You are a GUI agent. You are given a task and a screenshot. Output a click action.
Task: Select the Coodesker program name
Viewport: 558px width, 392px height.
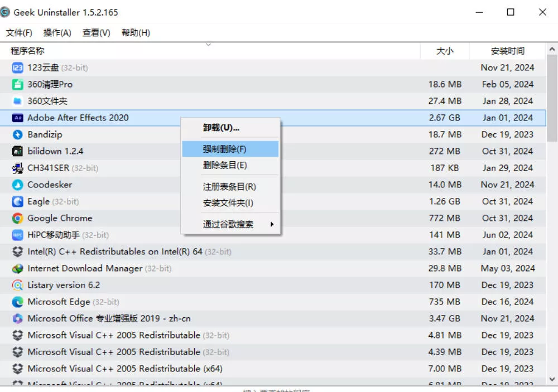tap(50, 185)
